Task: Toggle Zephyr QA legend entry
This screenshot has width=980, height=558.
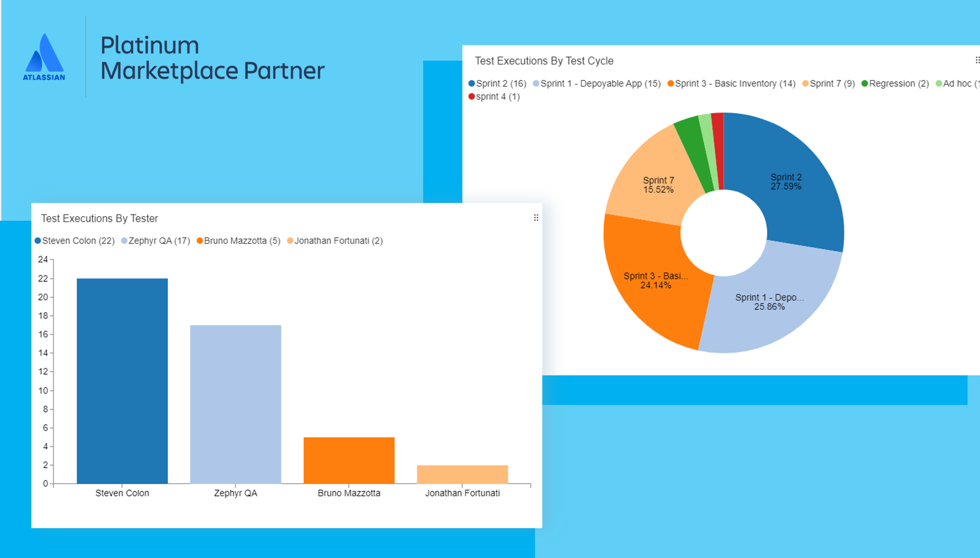Action: point(155,241)
